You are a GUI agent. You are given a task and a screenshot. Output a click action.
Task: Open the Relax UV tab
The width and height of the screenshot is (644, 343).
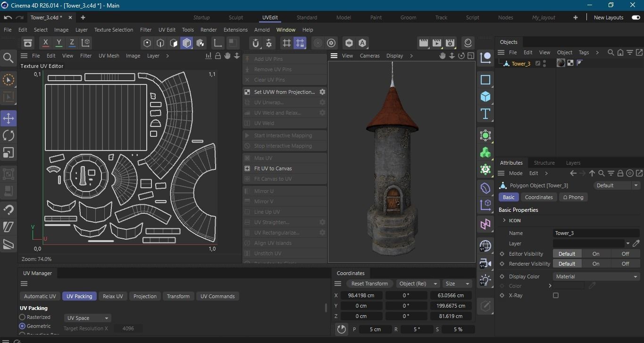(x=113, y=296)
